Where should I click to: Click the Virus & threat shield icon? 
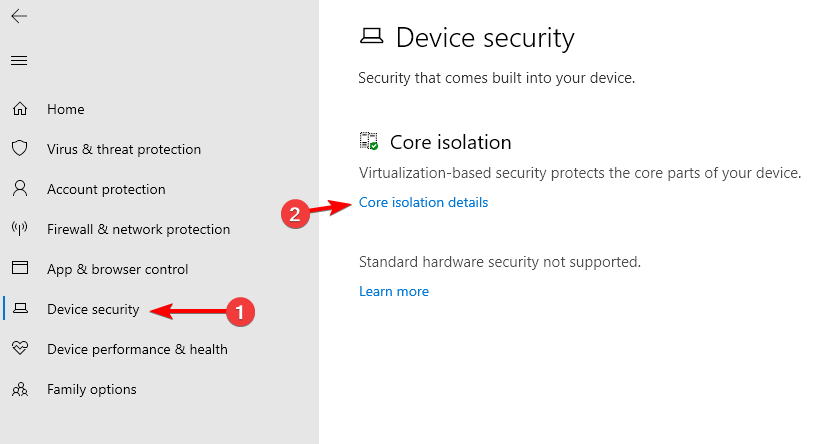tap(20, 149)
